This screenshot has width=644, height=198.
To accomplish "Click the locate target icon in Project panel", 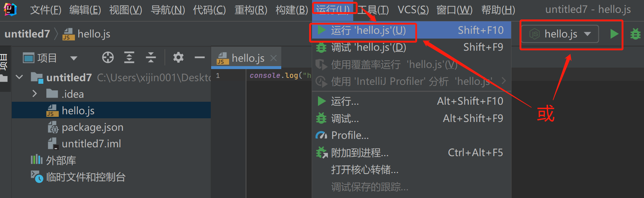I will tap(108, 58).
